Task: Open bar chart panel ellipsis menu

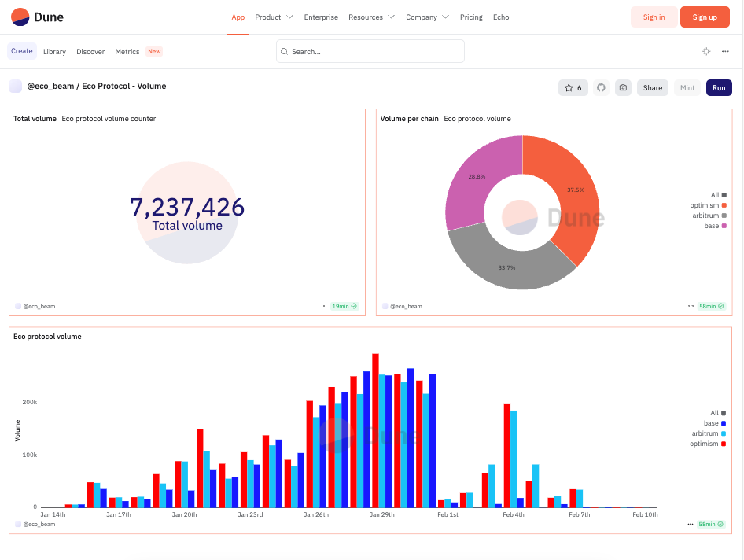Action: pos(691,524)
